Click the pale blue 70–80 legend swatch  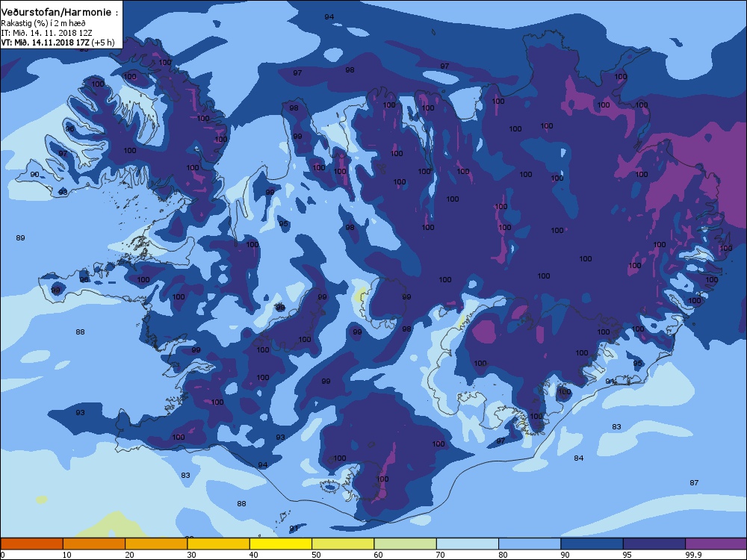click(468, 544)
